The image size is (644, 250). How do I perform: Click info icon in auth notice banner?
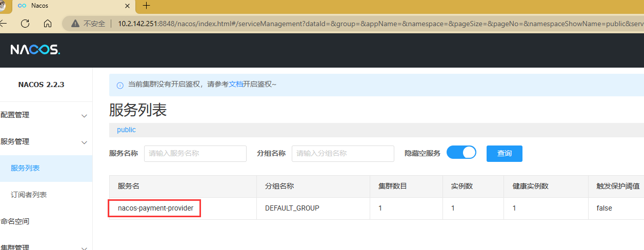[120, 85]
